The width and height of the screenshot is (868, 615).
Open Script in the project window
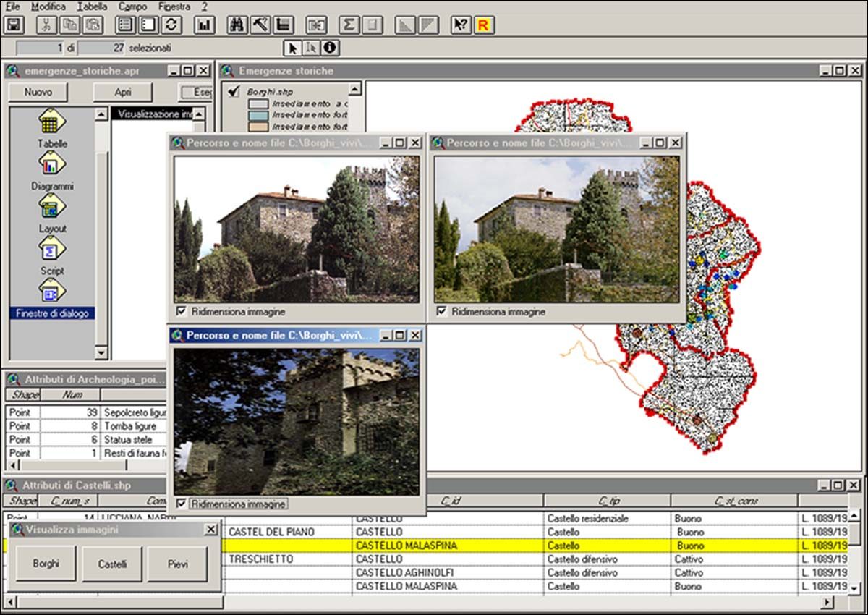point(52,256)
